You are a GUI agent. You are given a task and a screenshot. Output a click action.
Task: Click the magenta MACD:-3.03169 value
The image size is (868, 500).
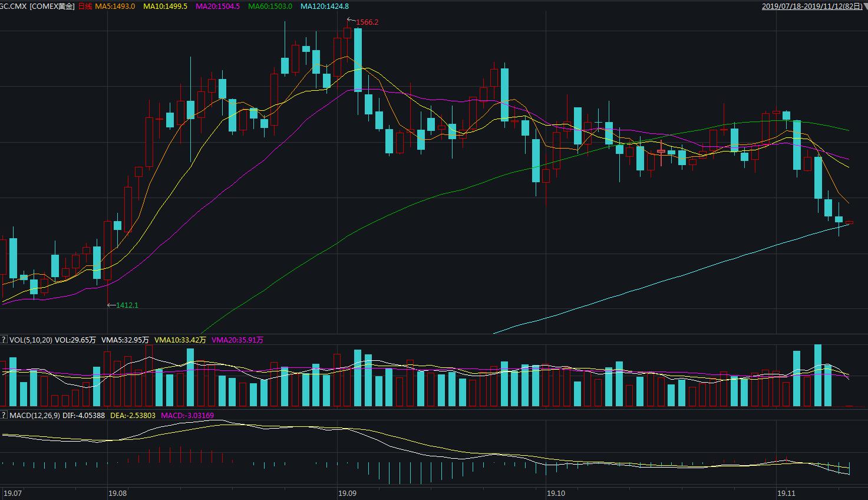point(187,415)
